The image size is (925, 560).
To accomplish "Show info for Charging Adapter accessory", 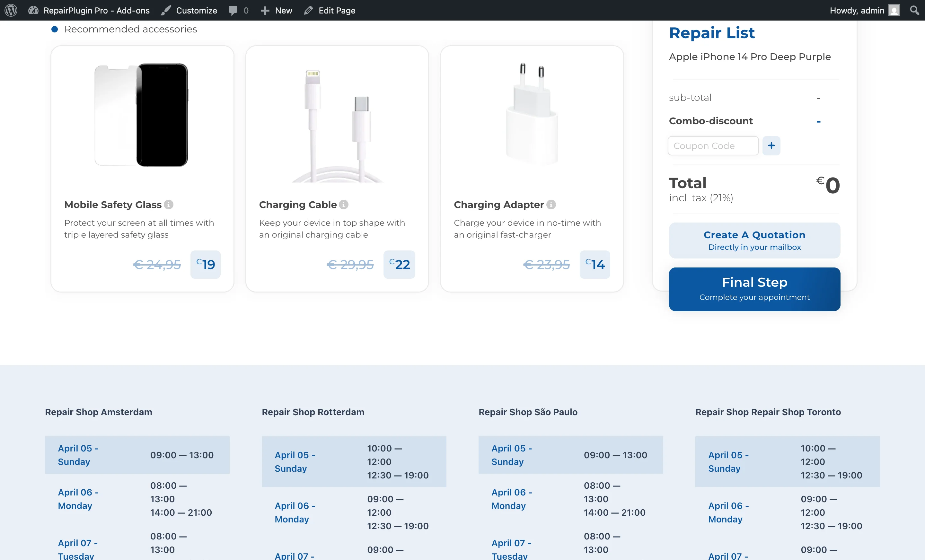I will click(x=551, y=205).
